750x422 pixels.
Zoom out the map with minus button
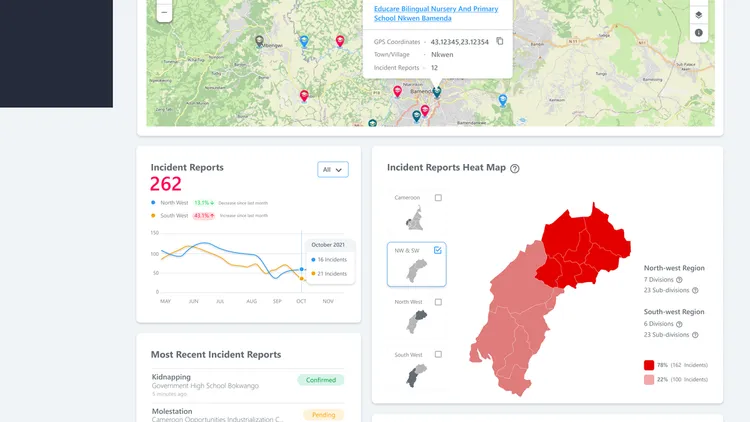(x=164, y=12)
